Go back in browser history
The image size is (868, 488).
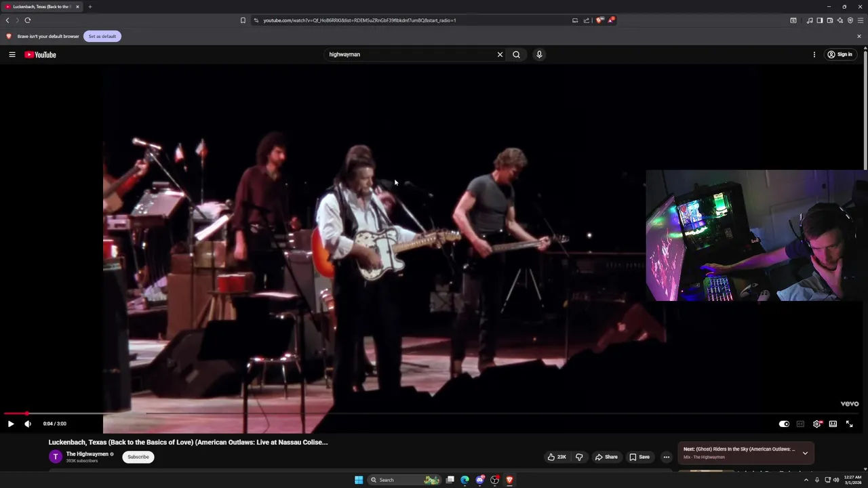coord(7,20)
